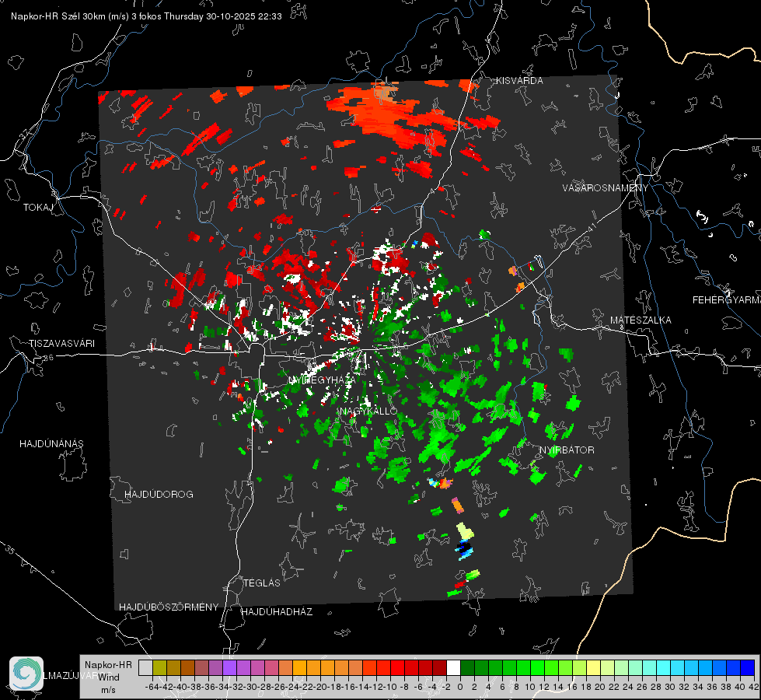Screen dimensions: 761x700
Task: Click the TOKAJ town label
Action: pyautogui.click(x=38, y=208)
